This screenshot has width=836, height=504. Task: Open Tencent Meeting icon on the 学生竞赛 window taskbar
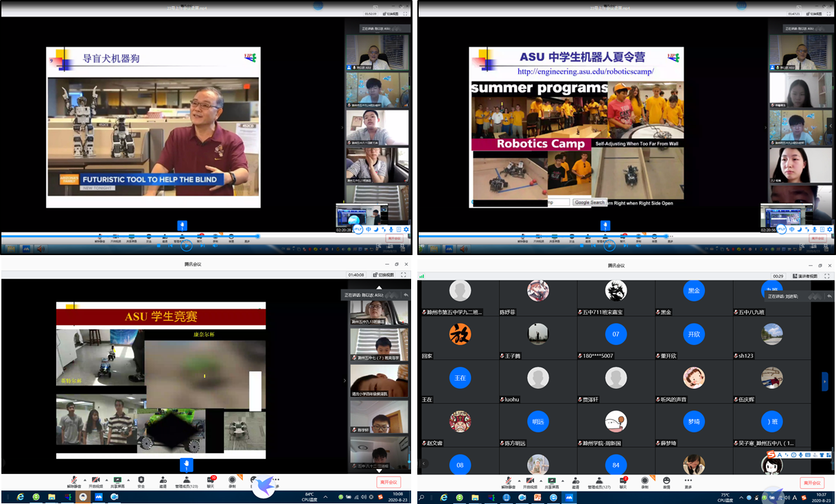98,496
